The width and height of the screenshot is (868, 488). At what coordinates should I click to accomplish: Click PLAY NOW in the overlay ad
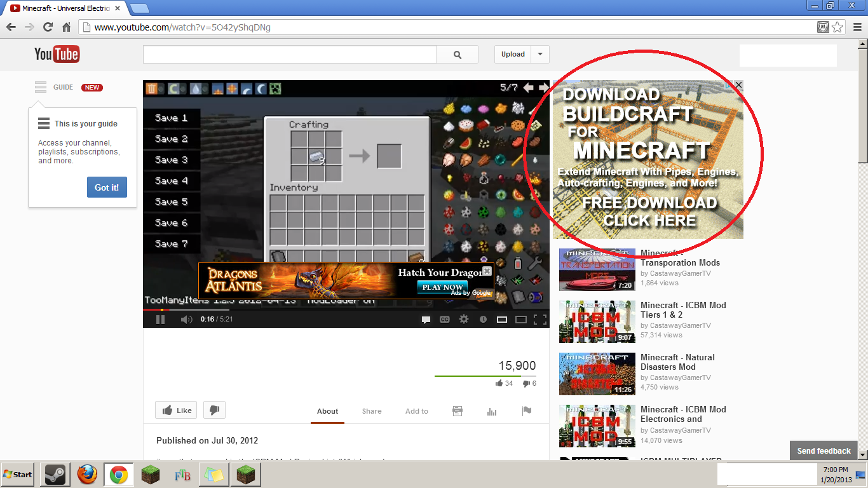443,287
